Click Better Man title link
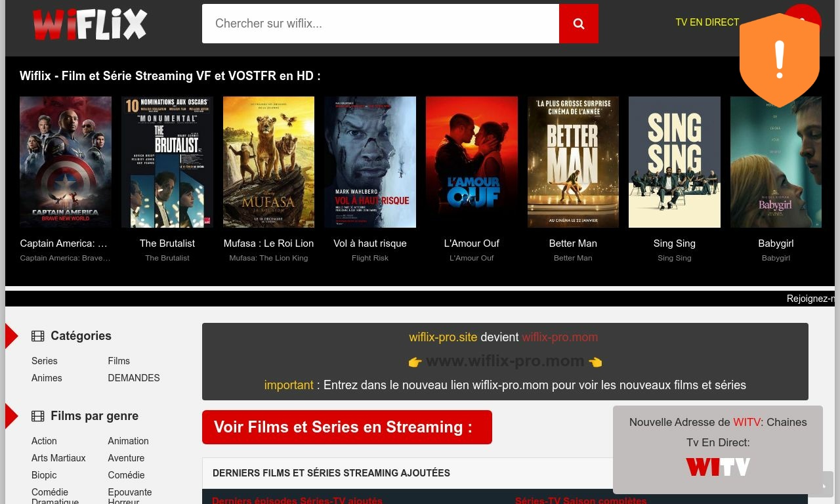840x504 pixels. (573, 243)
